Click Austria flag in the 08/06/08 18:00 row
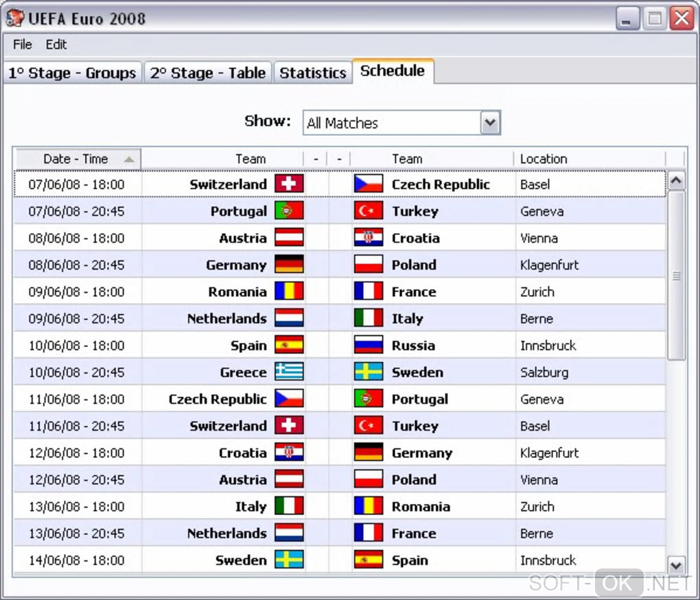 pos(289,237)
